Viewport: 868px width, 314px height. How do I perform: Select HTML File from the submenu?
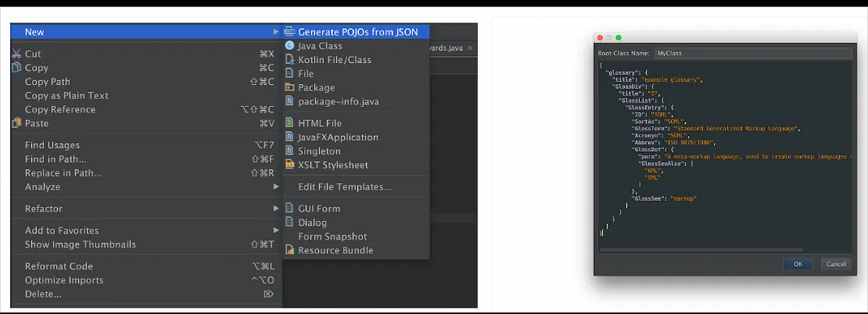356,123
